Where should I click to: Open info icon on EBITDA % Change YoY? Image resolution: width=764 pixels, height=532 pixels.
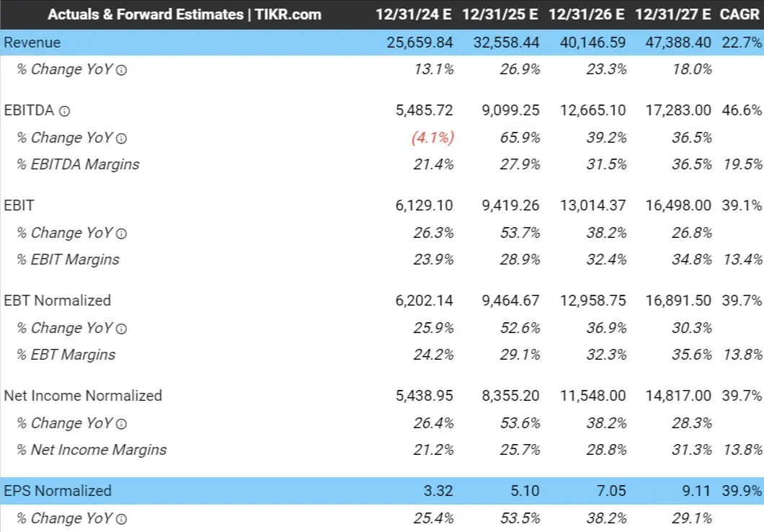(121, 138)
